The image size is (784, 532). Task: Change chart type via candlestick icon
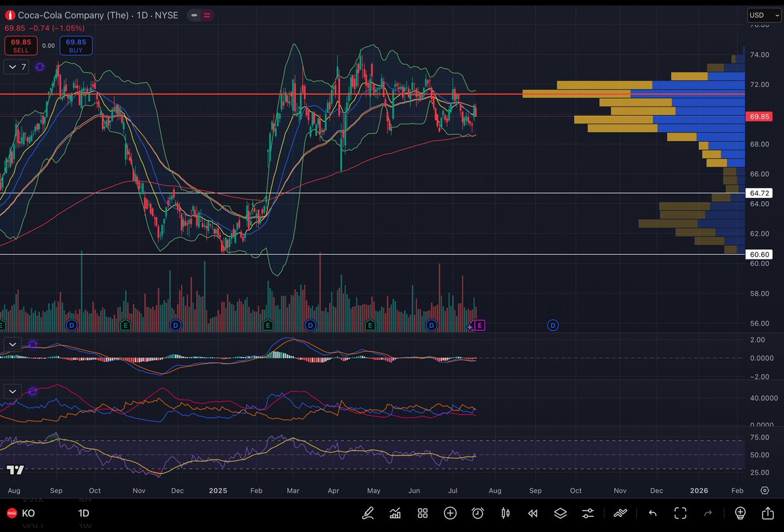(x=505, y=513)
